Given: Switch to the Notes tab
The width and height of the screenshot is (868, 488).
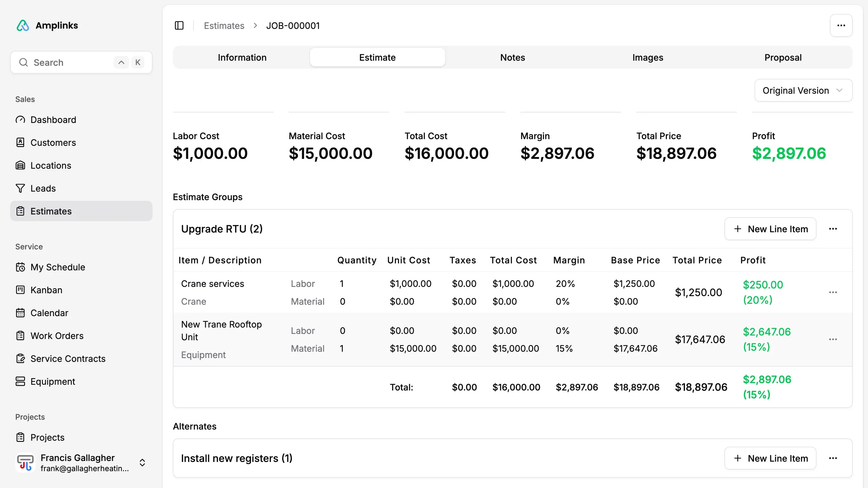Looking at the screenshot, I should (x=512, y=58).
